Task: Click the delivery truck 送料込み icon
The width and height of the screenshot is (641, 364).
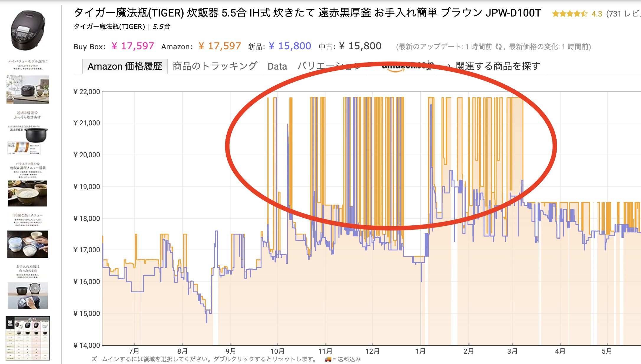Action: point(328,359)
